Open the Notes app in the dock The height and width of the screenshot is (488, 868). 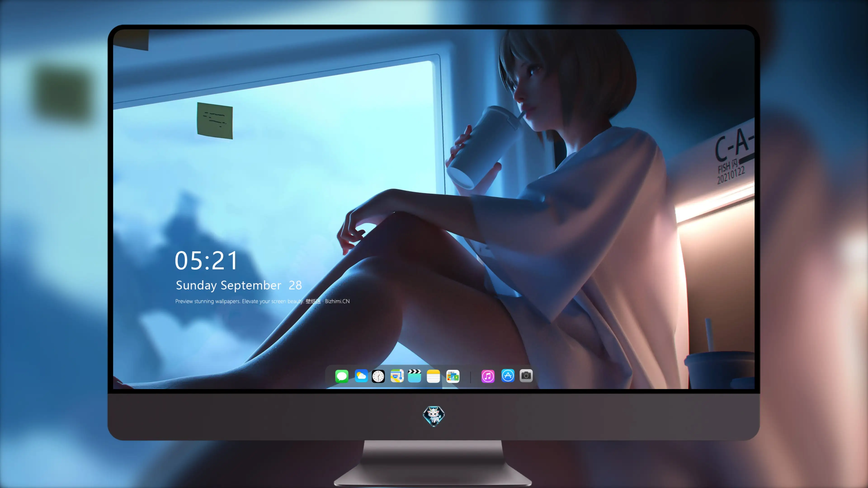pyautogui.click(x=433, y=376)
